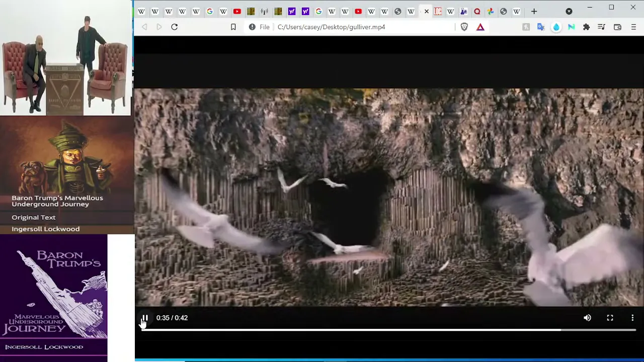Image resolution: width=644 pixels, height=362 pixels.
Task: Open video more options menu
Action: (x=632, y=318)
